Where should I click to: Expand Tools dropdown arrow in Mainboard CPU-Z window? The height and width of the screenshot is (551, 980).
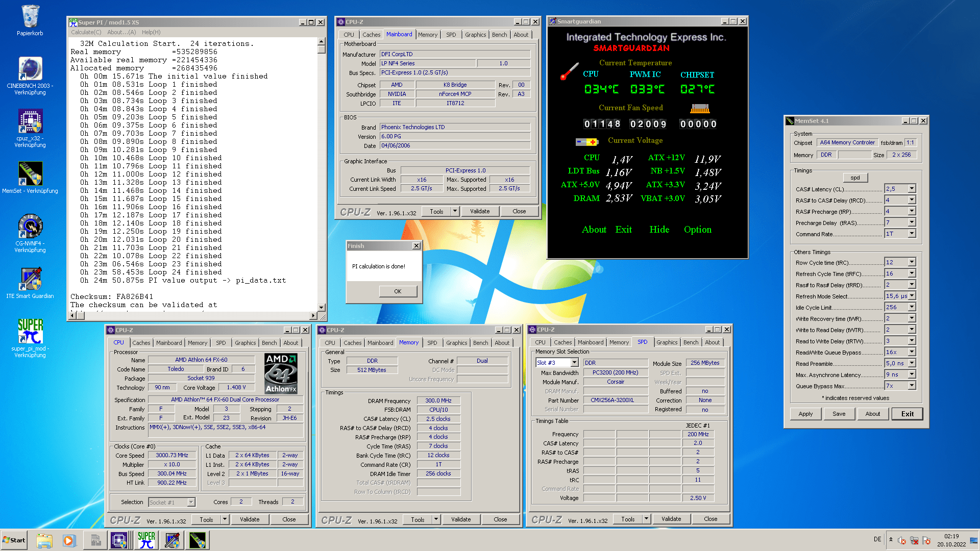[x=455, y=211]
